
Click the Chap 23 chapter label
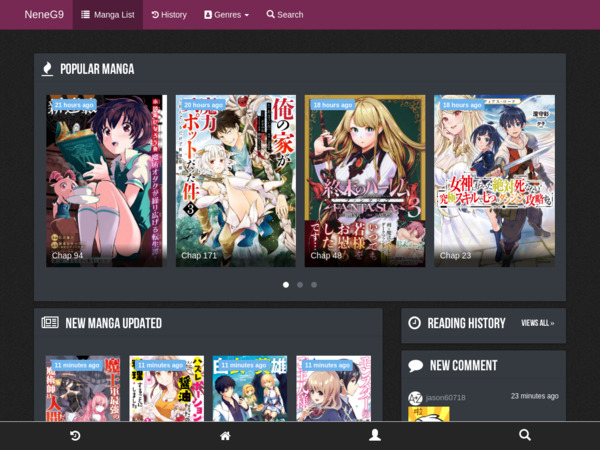(x=455, y=255)
